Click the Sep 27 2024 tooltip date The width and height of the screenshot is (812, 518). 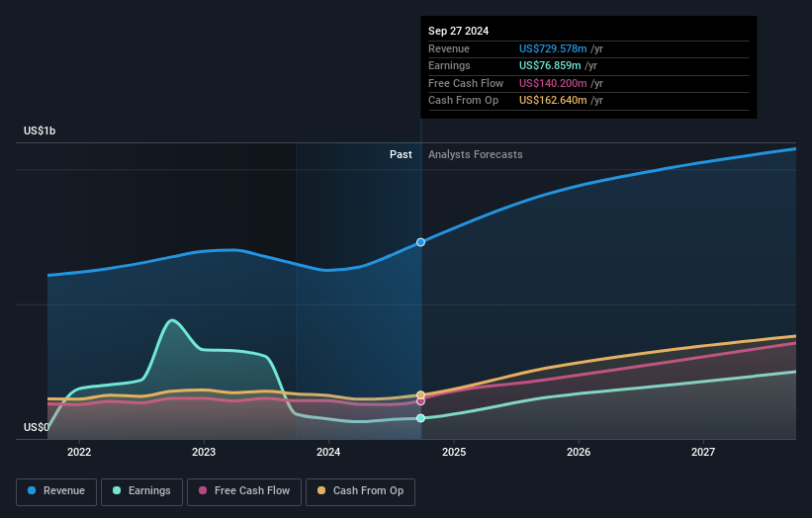(458, 31)
